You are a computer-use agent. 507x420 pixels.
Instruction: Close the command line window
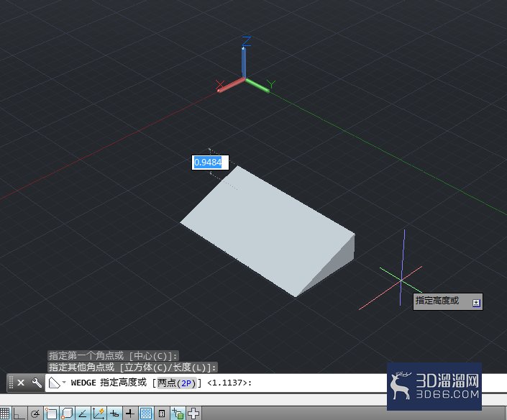coord(21,383)
